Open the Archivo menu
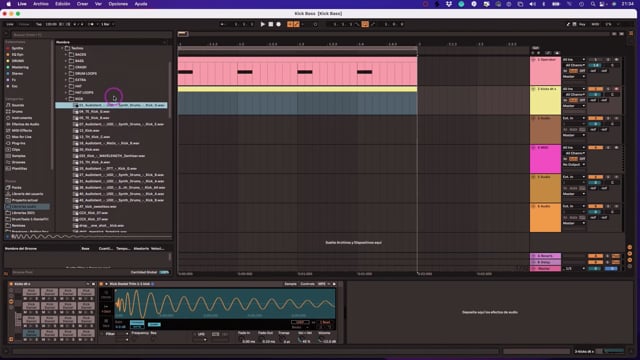Screen dimensions: 640x360 [41, 4]
